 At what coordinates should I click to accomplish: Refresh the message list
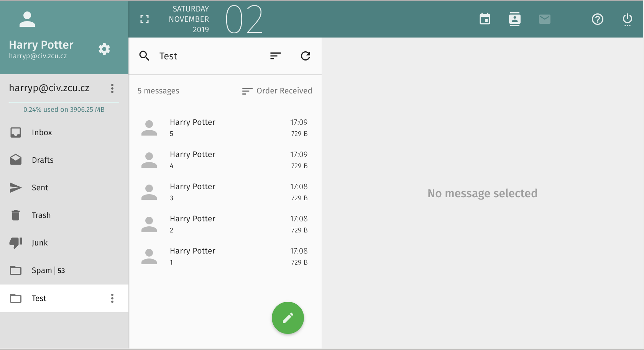pos(306,56)
